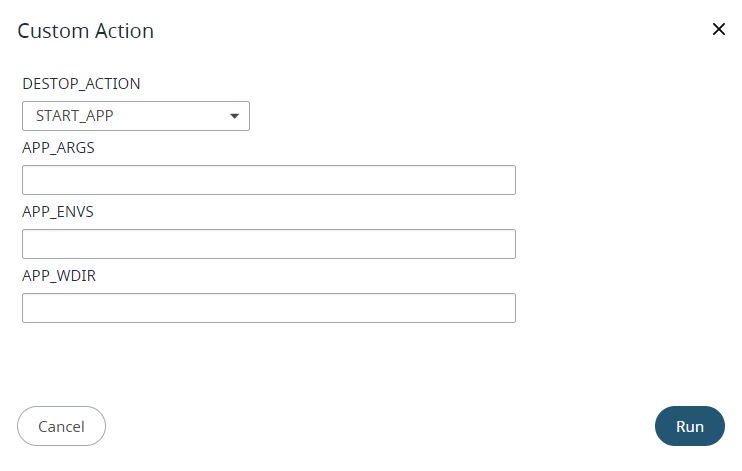This screenshot has height=471, width=742.
Task: Focus the APP_ARGS input field
Action: click(268, 180)
